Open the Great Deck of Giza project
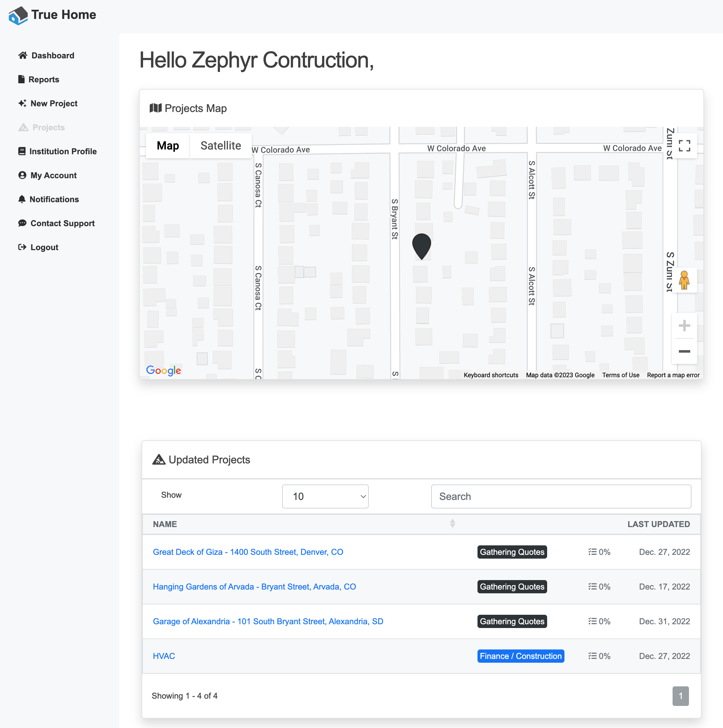 point(248,552)
